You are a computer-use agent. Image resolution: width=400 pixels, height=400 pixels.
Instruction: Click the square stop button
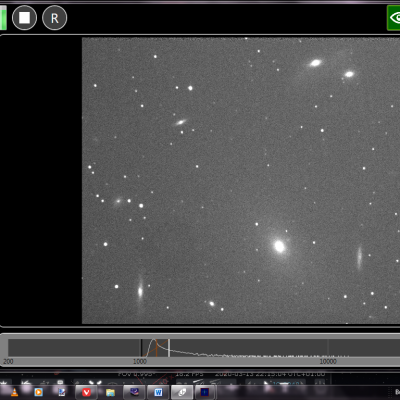24,18
